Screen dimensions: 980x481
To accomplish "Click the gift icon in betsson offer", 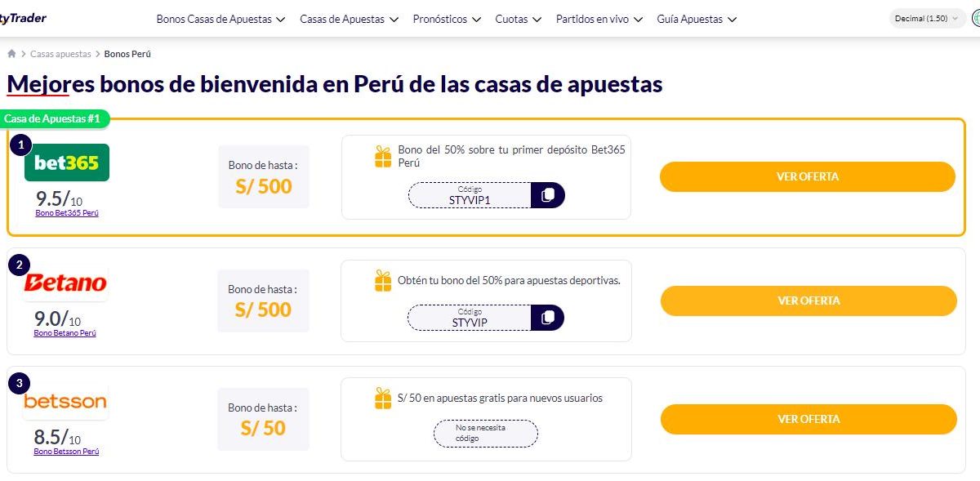I will 383,399.
